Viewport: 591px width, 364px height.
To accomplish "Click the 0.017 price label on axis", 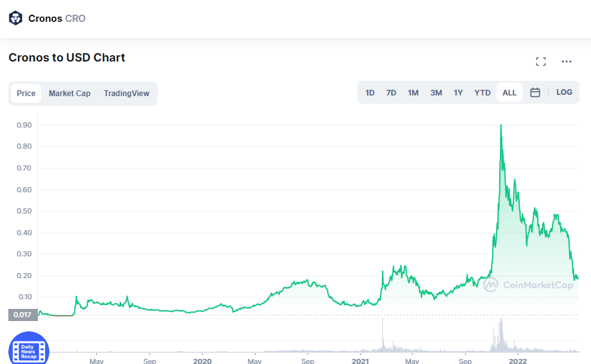I will click(22, 315).
